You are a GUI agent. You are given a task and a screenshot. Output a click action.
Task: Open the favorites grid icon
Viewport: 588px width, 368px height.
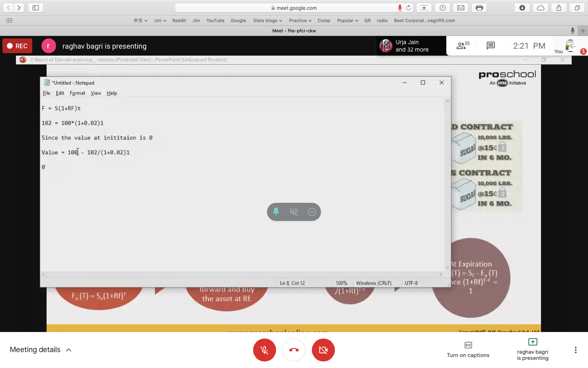coord(9,20)
